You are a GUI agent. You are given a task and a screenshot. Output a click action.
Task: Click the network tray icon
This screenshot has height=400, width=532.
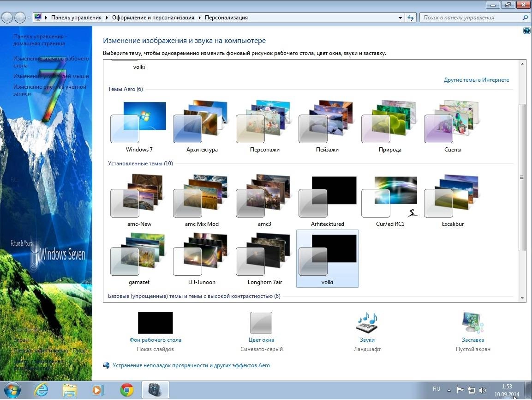point(471,390)
